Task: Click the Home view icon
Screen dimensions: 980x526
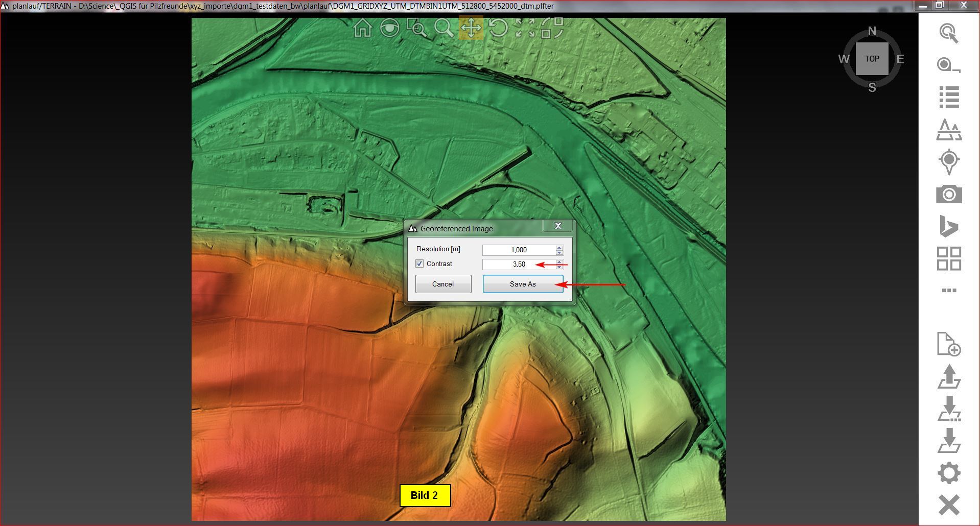Action: 363,28
